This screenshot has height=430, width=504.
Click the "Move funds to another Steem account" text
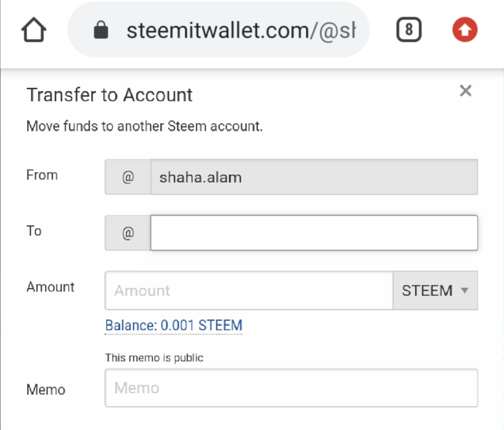[145, 126]
